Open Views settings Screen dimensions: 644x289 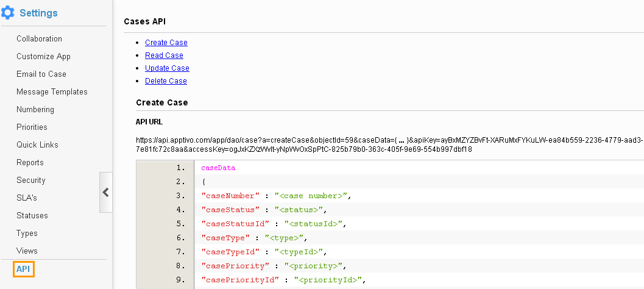[x=27, y=251]
